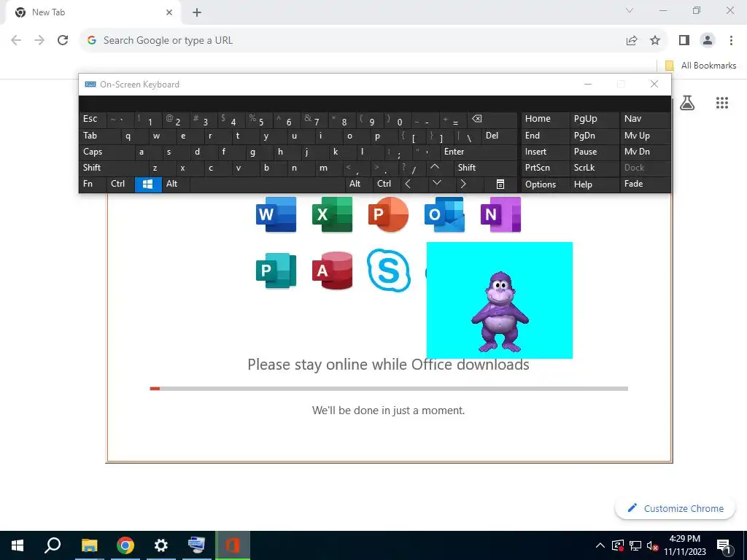Viewport: 747px width, 560px height.
Task: Open Chrome side panel icon
Action: [x=684, y=41]
